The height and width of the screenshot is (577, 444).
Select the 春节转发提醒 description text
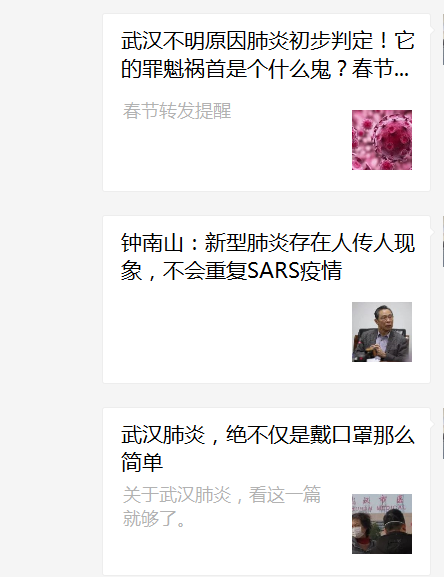(x=177, y=111)
